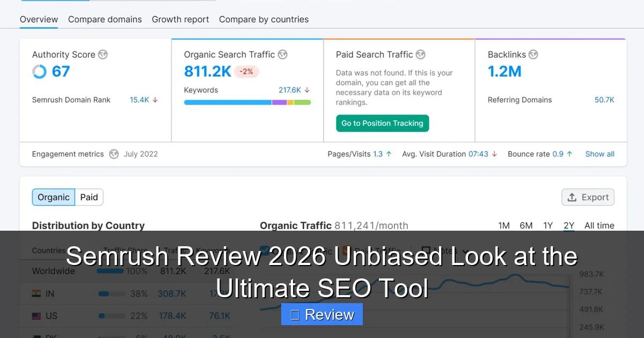Click the Engagement metrics info icon
Image resolution: width=644 pixels, height=338 pixels.
tap(114, 154)
